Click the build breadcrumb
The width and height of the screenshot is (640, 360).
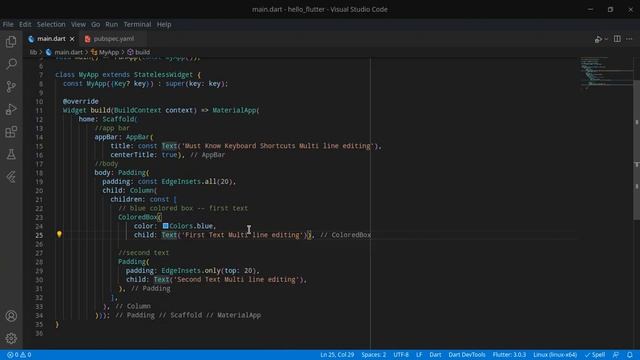(139, 52)
